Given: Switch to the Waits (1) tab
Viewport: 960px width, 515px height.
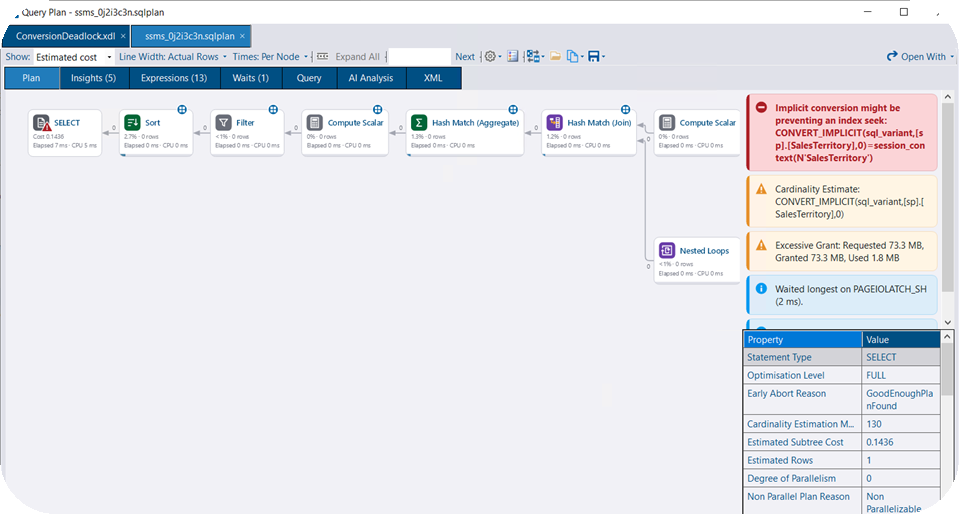Looking at the screenshot, I should pyautogui.click(x=250, y=78).
